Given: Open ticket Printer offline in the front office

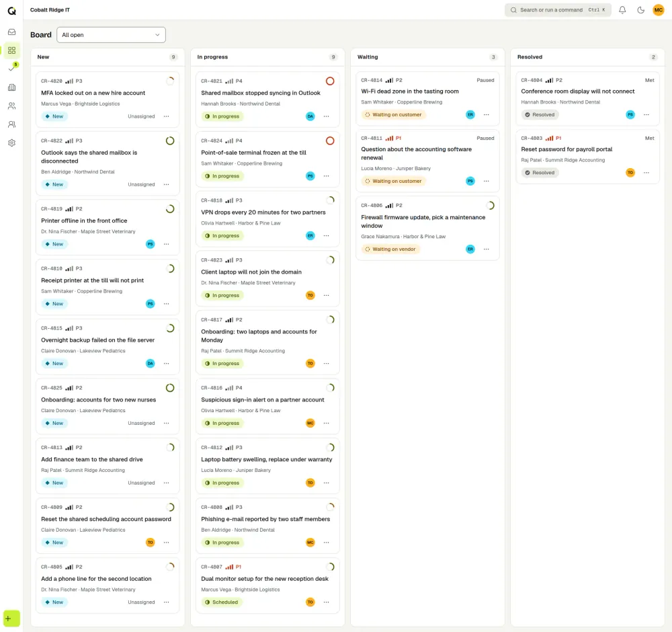Looking at the screenshot, I should click(x=84, y=221).
